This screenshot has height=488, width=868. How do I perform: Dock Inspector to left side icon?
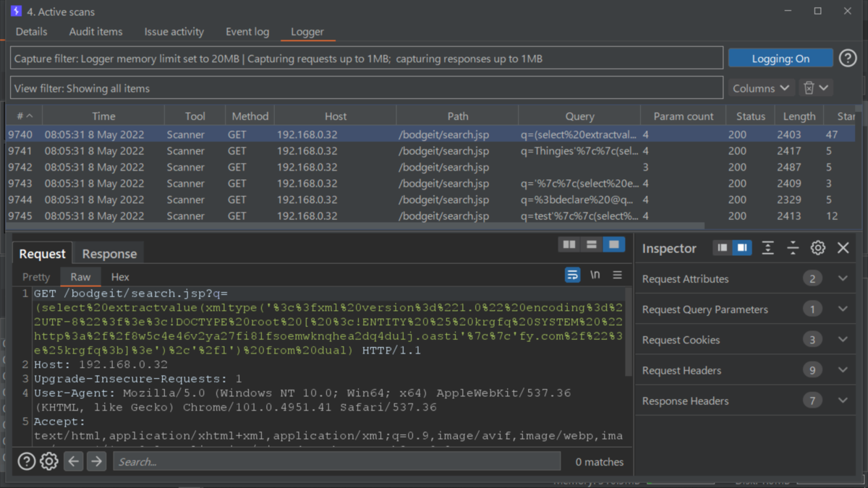click(x=722, y=248)
